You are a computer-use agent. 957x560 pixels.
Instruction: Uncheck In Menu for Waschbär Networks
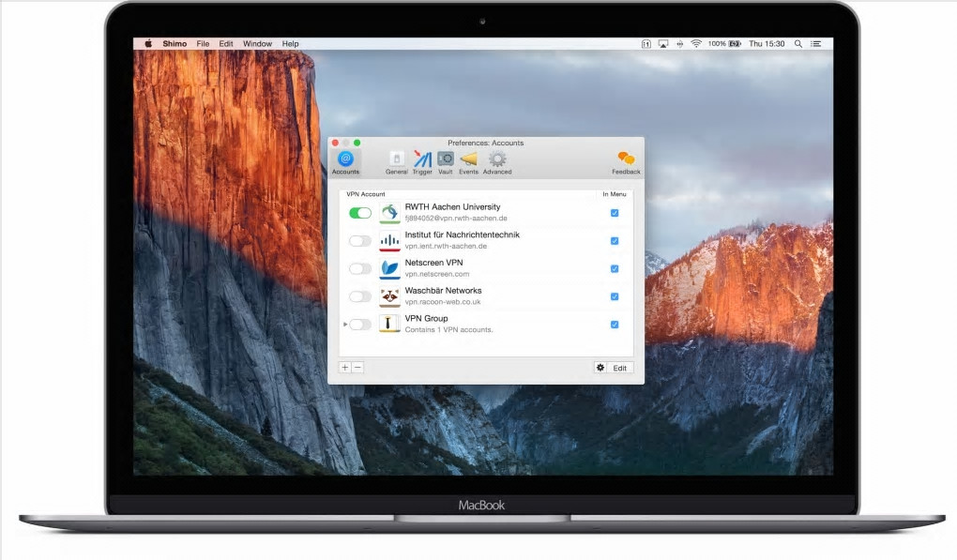[615, 296]
